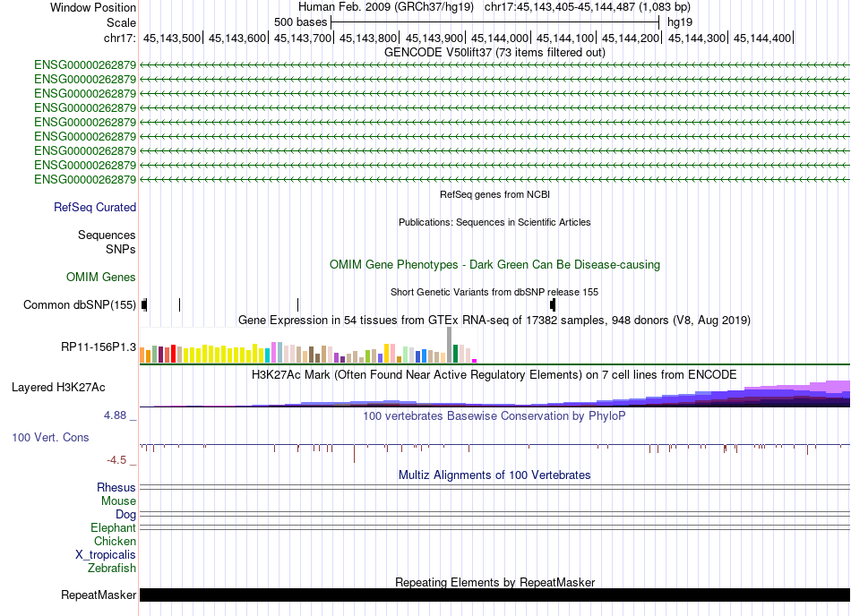Click the Mouse species label
The width and height of the screenshot is (851, 616).
point(118,501)
